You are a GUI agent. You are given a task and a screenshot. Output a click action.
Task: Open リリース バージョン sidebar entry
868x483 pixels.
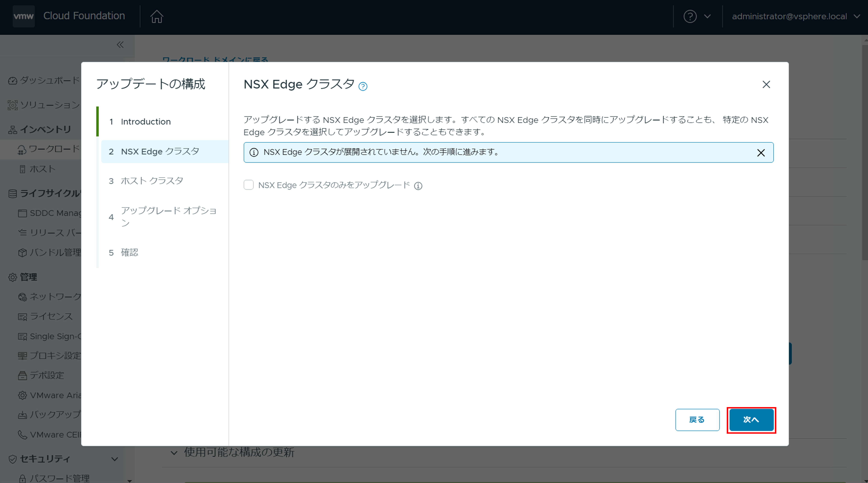click(50, 232)
